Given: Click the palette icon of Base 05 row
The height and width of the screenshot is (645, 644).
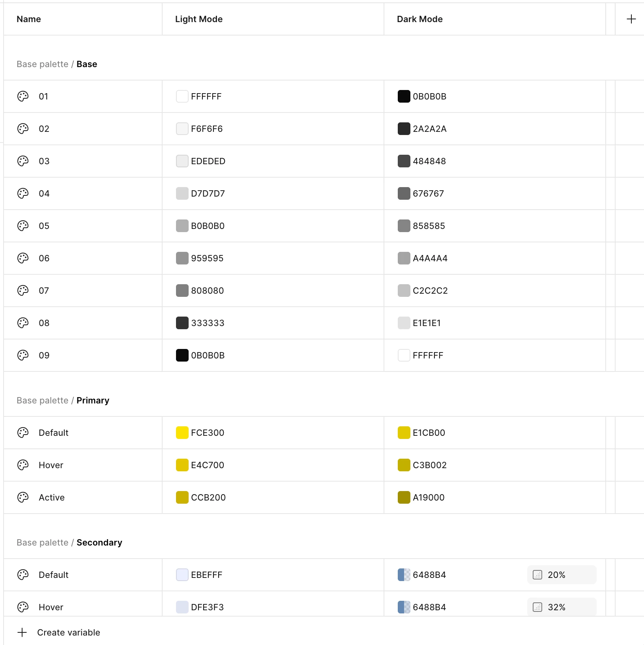Looking at the screenshot, I should [x=23, y=226].
